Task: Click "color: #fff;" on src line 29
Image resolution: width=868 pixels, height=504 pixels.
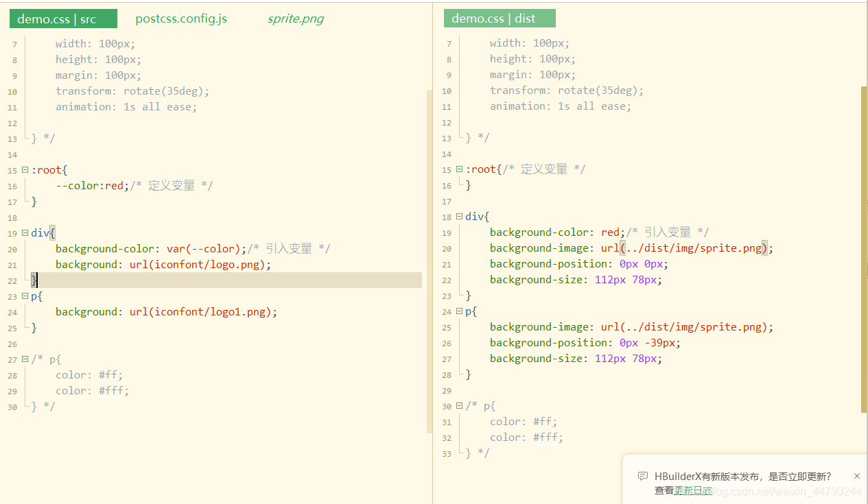Action: point(93,391)
